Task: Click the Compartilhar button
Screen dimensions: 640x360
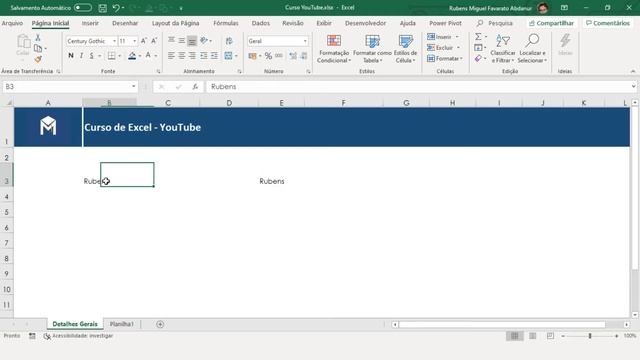Action: click(551, 23)
